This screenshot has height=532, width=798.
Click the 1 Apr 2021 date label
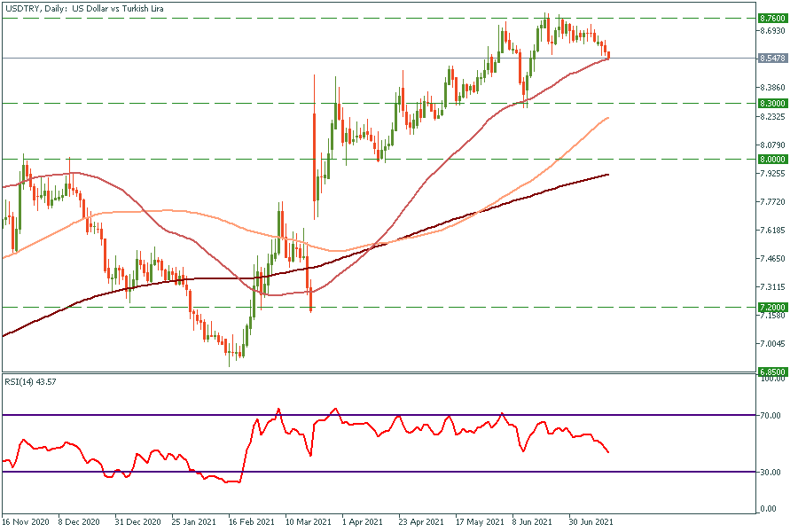tap(362, 522)
